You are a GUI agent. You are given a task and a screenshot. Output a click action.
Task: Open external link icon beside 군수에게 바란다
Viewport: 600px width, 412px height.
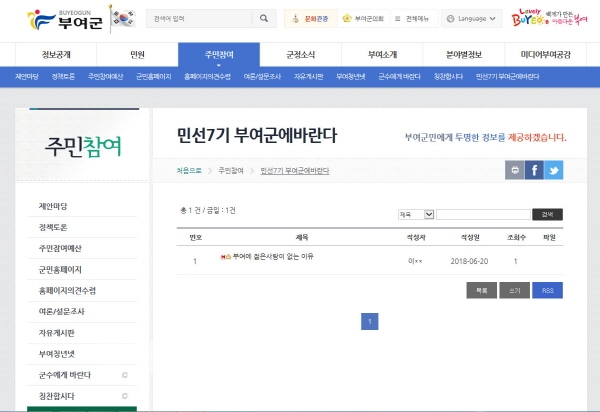coord(125,375)
